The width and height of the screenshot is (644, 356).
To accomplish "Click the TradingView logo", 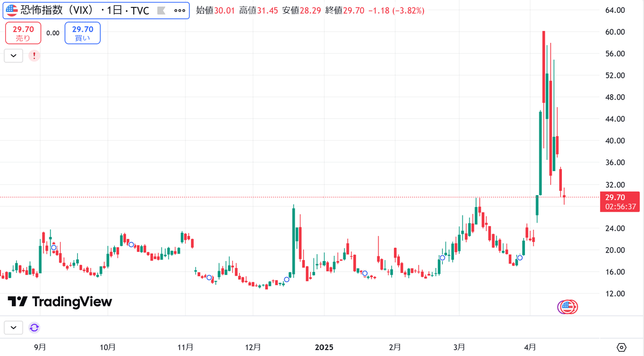I will pos(60,302).
